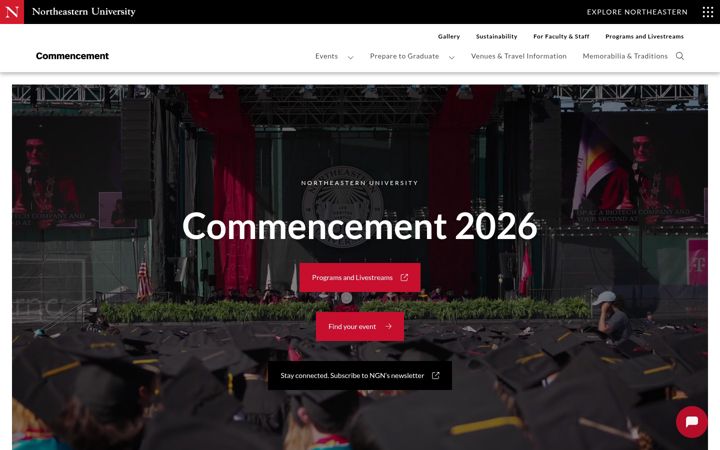
Task: Go to Memorabilia & Traditions
Action: pos(625,56)
